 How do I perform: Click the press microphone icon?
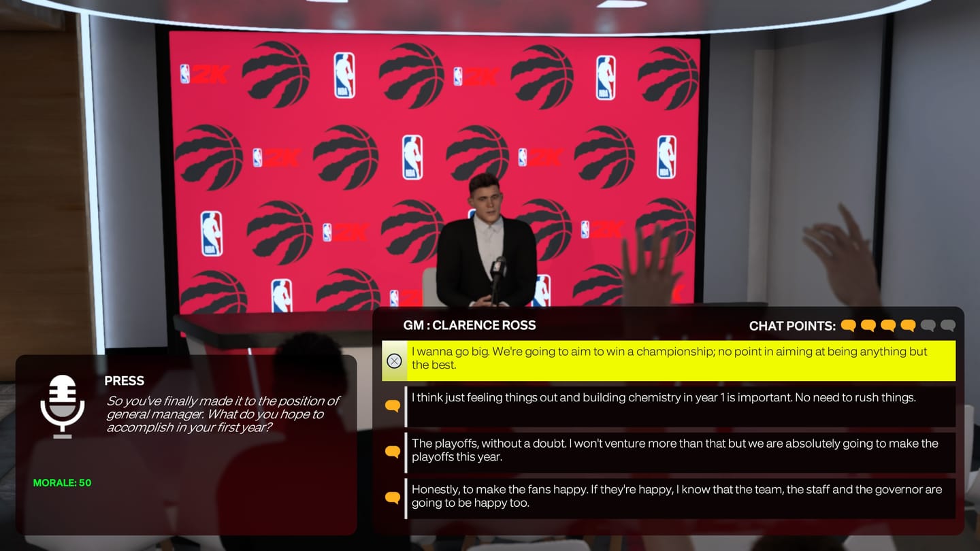coord(63,406)
